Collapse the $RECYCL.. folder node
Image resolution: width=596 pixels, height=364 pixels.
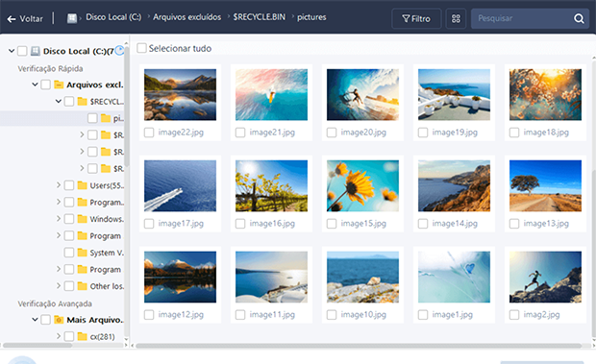point(59,101)
